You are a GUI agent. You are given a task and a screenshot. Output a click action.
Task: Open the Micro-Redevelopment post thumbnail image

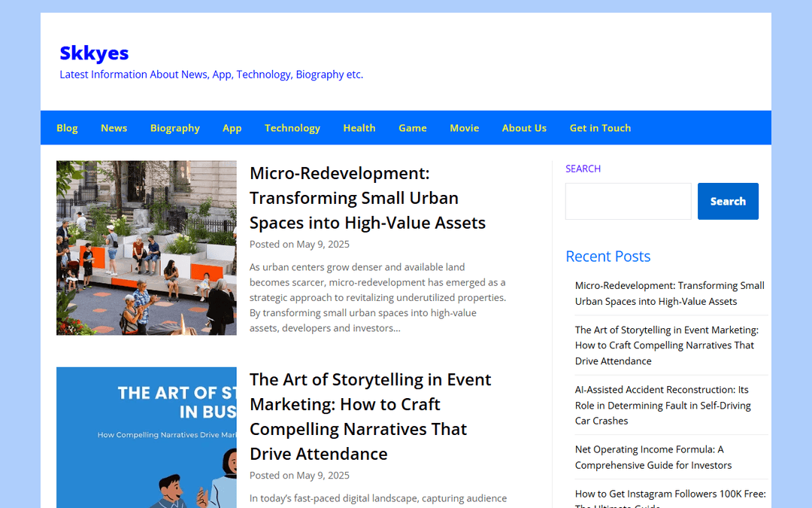[147, 248]
